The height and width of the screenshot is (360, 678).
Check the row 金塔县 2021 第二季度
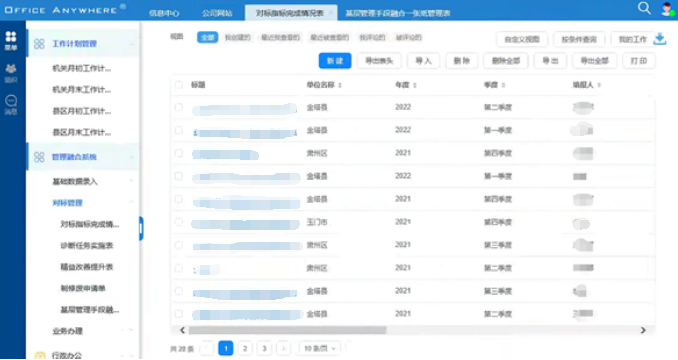(179, 314)
